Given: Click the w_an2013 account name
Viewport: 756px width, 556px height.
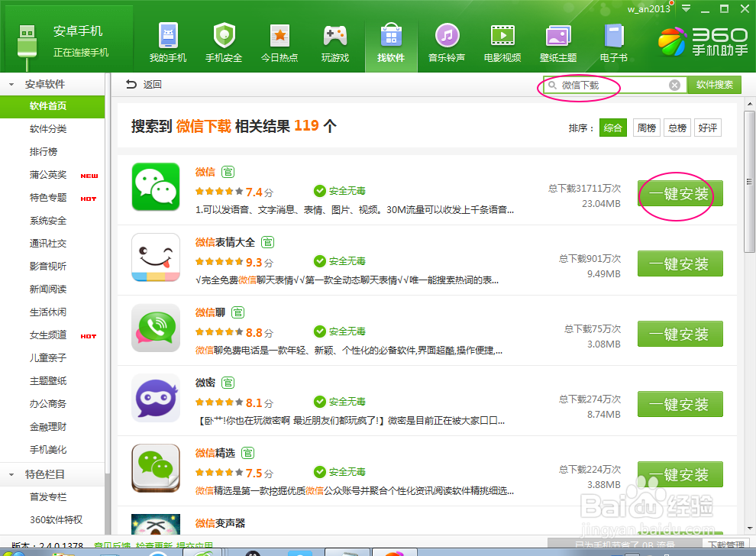Looking at the screenshot, I should point(648,9).
